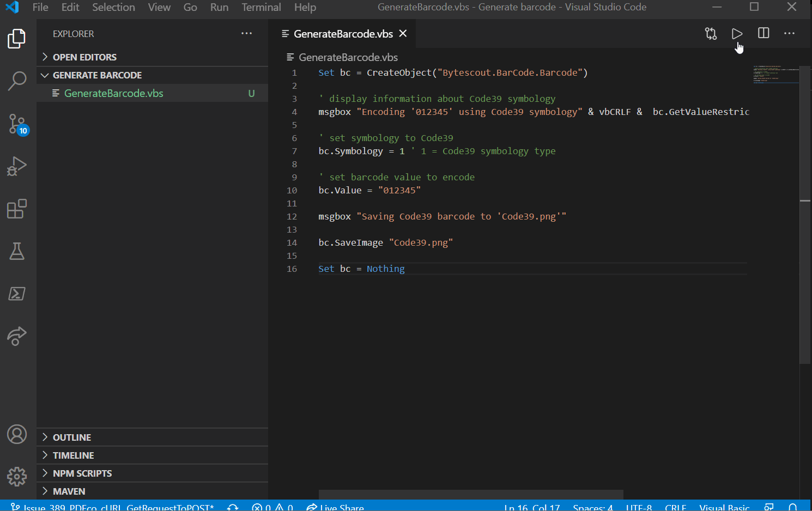
Task: Run the GenerateBarcode.vbs script
Action: (737, 33)
